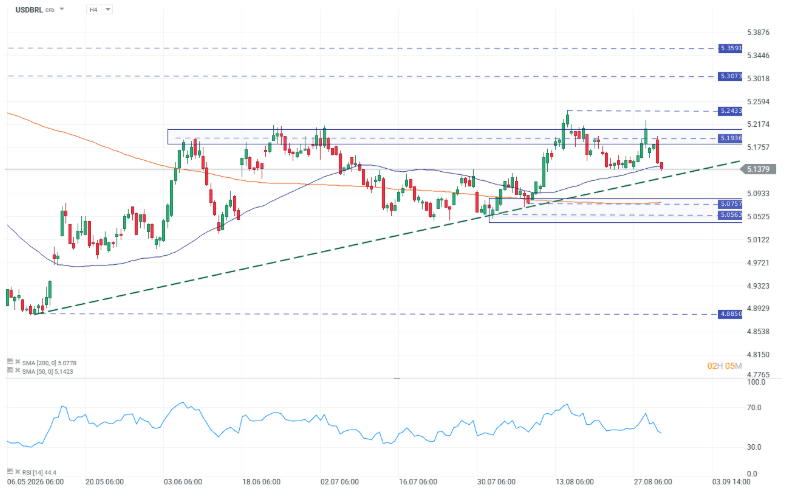Click the current price tag 5.1379
This screenshot has height=497, width=787.
click(x=758, y=169)
